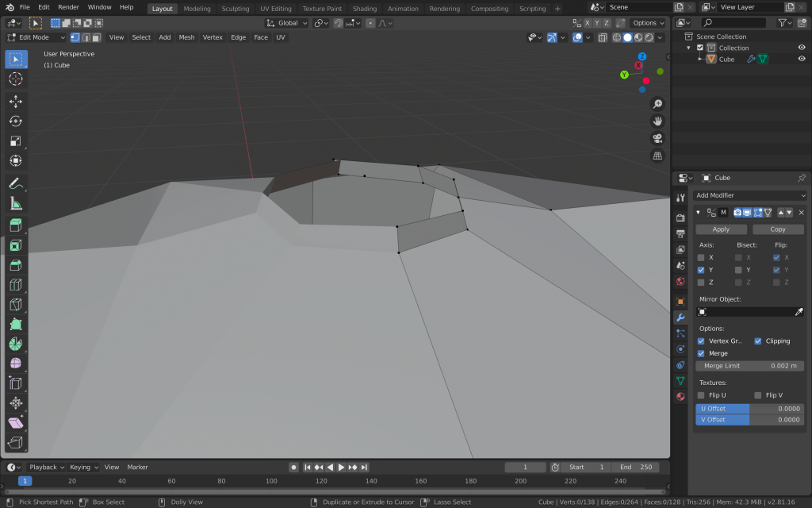This screenshot has height=508, width=812.
Task: Click the Copy modifier button
Action: point(778,229)
